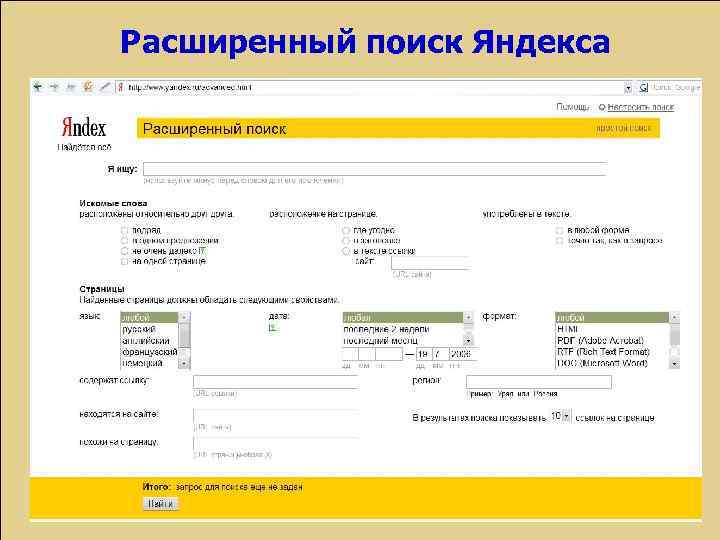Click the green Back arrow in browser toolbar
The height and width of the screenshot is (540, 720).
[x=38, y=87]
